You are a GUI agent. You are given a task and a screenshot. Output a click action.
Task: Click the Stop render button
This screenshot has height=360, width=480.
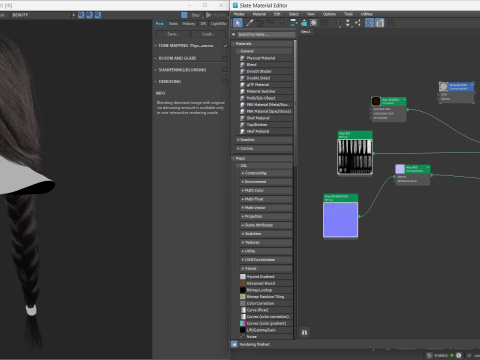pos(191,15)
